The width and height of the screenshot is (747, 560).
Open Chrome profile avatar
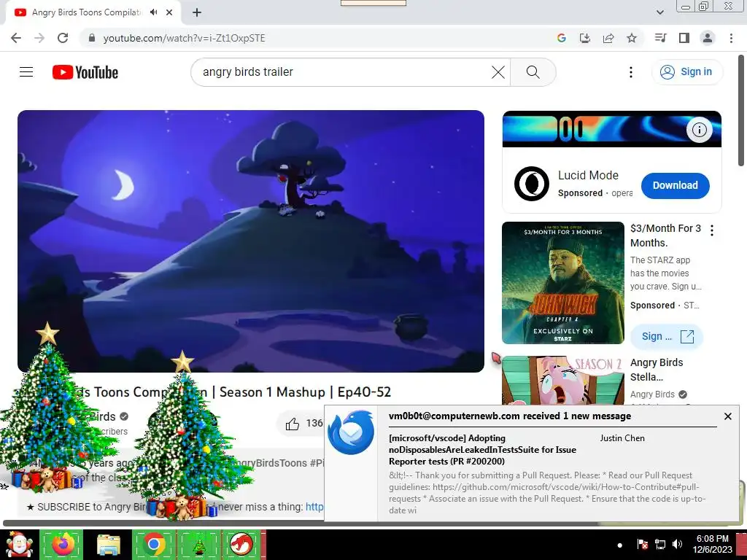(x=708, y=38)
